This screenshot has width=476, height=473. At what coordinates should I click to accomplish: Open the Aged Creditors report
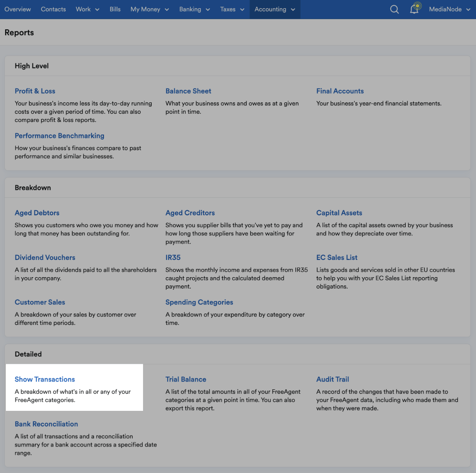190,213
